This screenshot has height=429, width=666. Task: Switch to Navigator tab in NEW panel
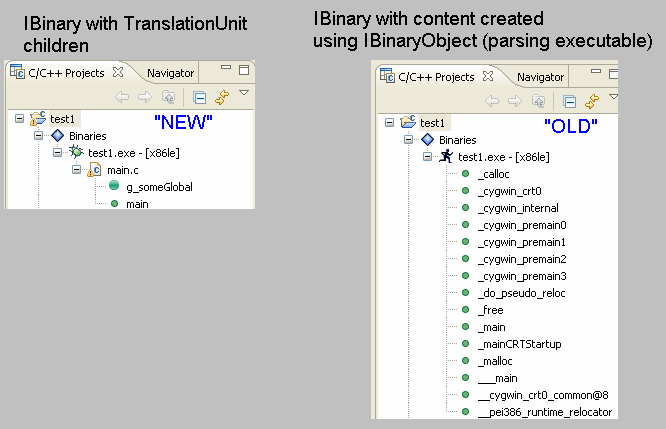click(170, 73)
